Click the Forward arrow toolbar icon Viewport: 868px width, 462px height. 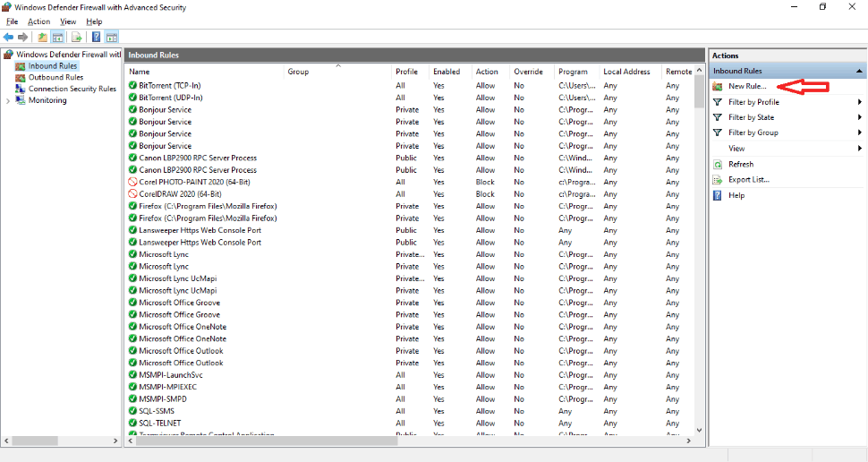click(22, 37)
